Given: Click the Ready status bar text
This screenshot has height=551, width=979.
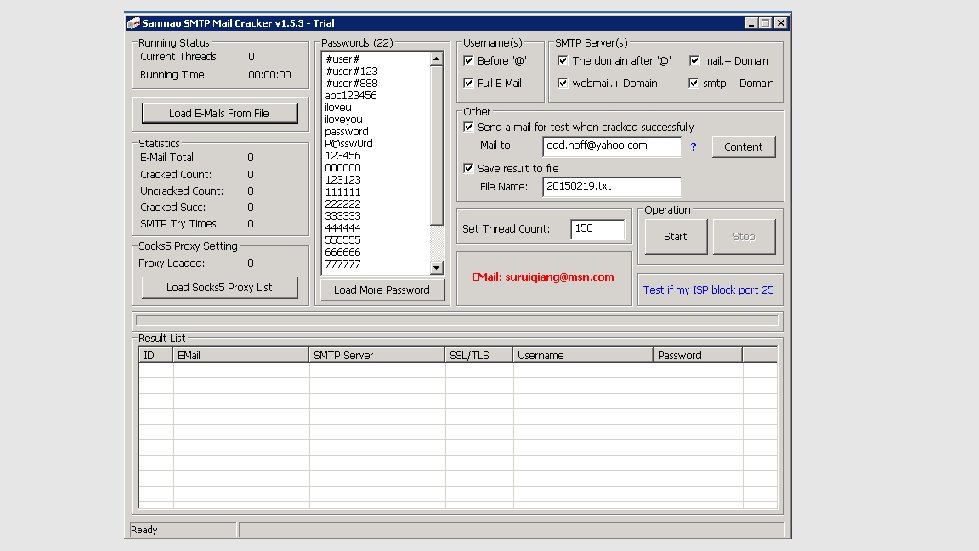Looking at the screenshot, I should [144, 530].
